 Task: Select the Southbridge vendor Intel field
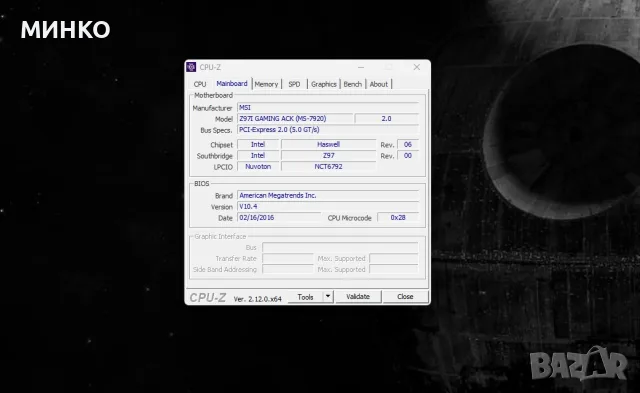[x=258, y=155]
